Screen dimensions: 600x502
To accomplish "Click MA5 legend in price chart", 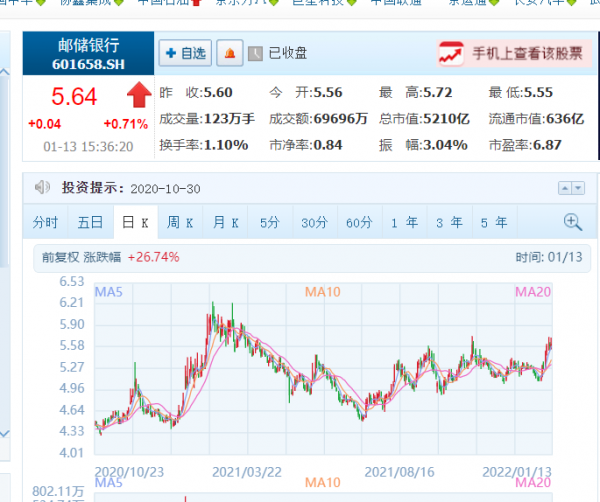I will click(109, 292).
